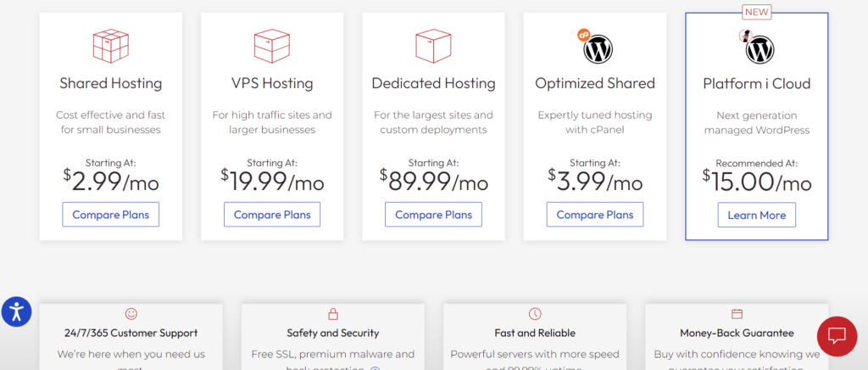Click the Optimized Shared WordPress logo icon
The image size is (868, 370).
click(598, 48)
